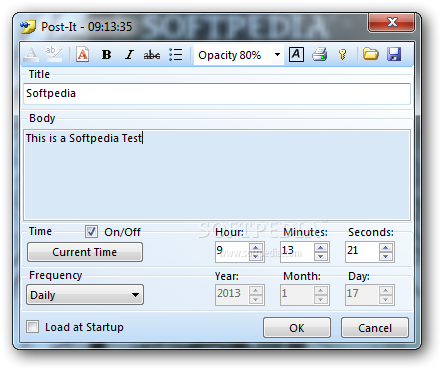Image resolution: width=442 pixels, height=370 pixels.
Task: Click the Minutes field showing 13
Action: point(297,252)
